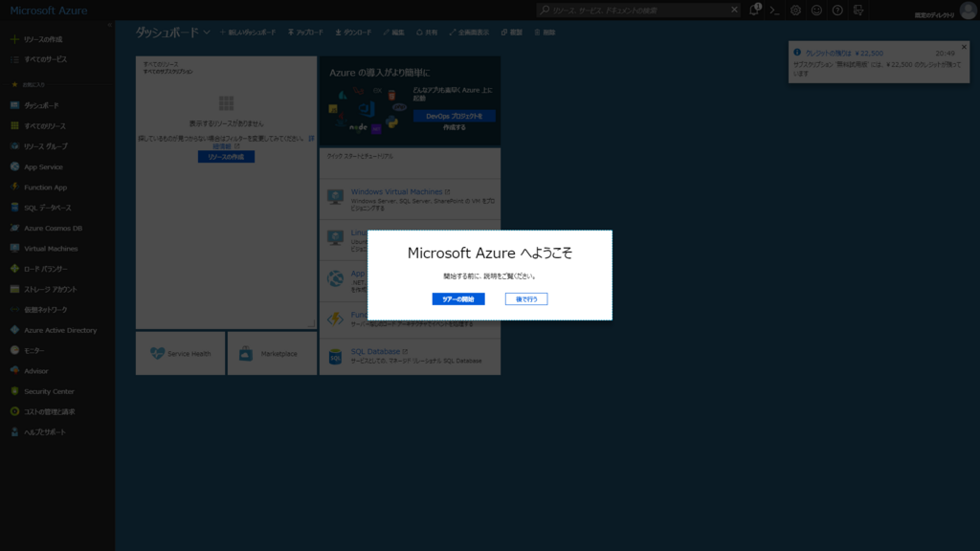Click the resource search field
This screenshot has width=980, height=551.
pyautogui.click(x=638, y=10)
